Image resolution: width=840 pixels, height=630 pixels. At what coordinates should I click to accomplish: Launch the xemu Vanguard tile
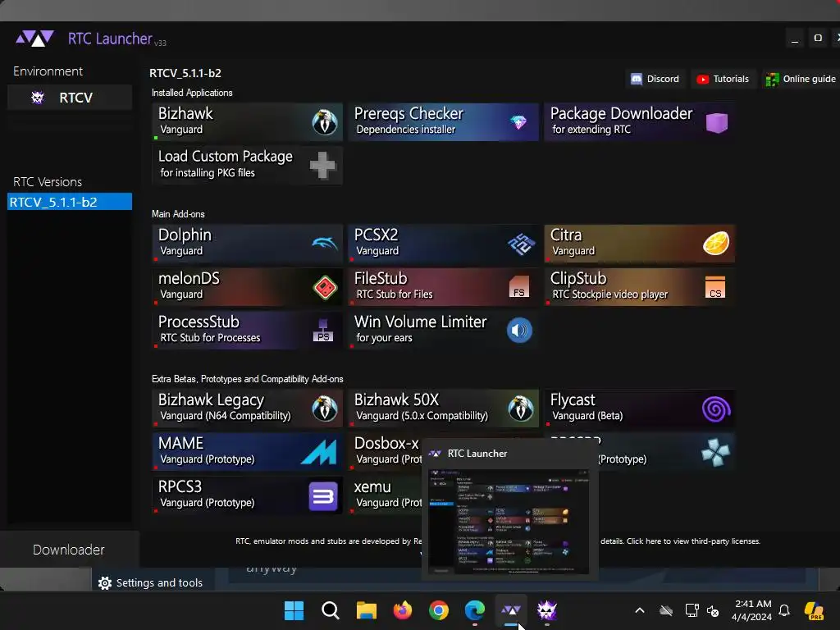coord(387,495)
